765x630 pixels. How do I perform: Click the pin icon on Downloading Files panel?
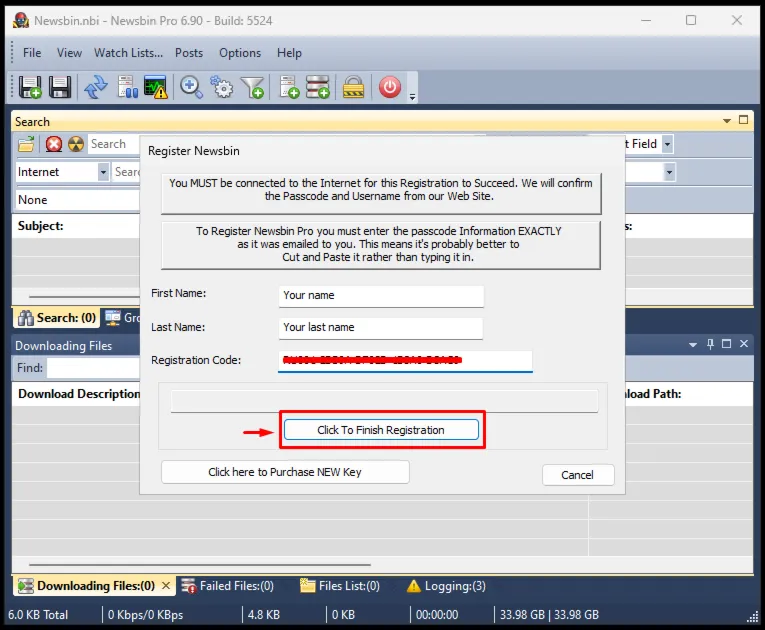point(710,344)
